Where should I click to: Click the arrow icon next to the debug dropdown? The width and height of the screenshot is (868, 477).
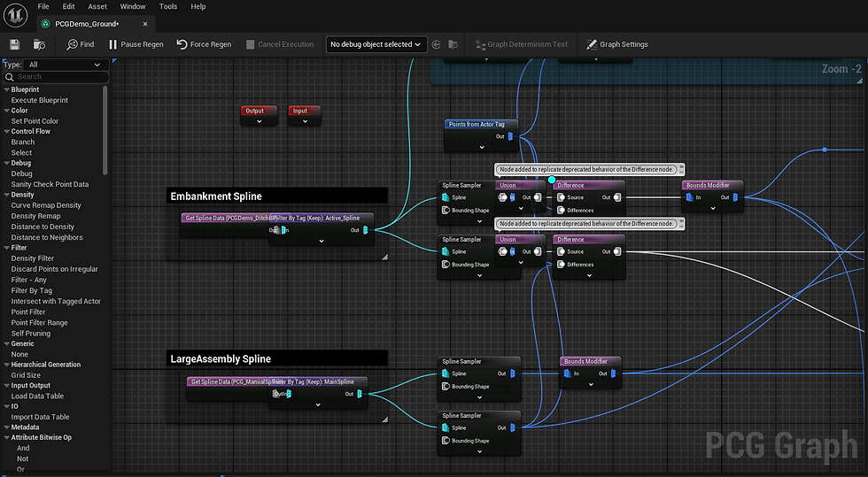[436, 44]
